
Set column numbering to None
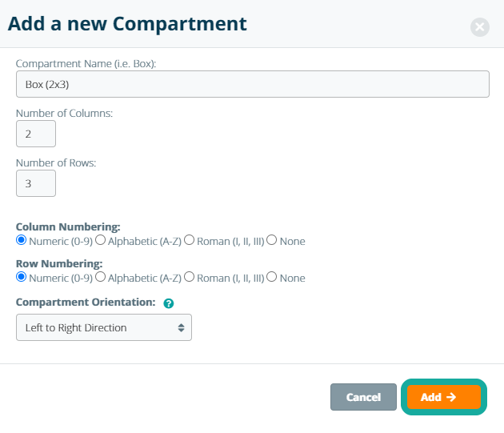(272, 240)
